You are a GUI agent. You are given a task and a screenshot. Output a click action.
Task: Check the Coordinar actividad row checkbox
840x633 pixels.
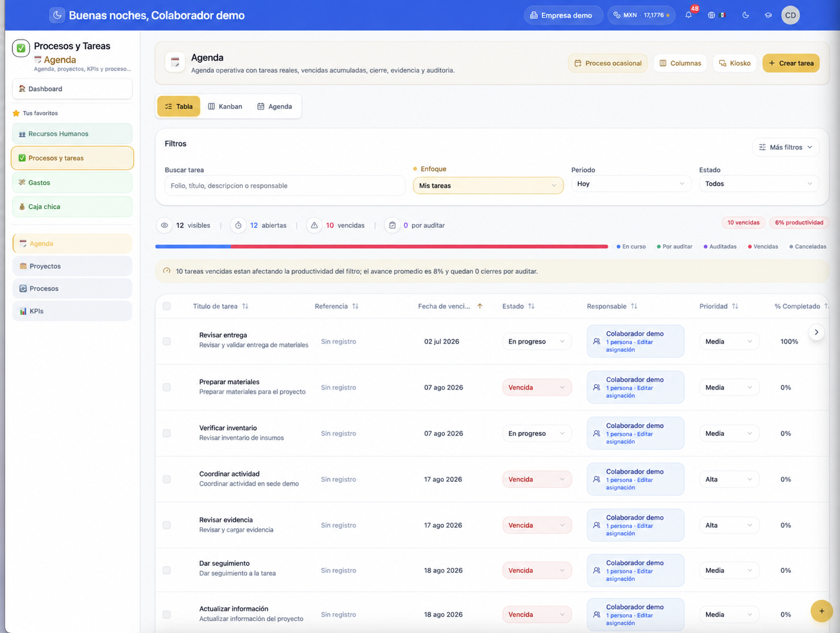pos(167,479)
